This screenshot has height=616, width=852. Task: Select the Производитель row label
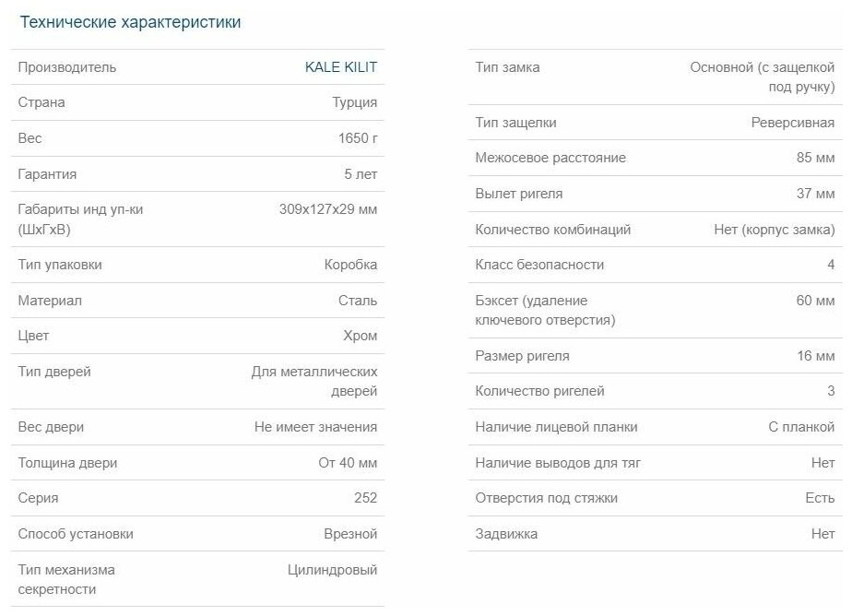point(66,67)
